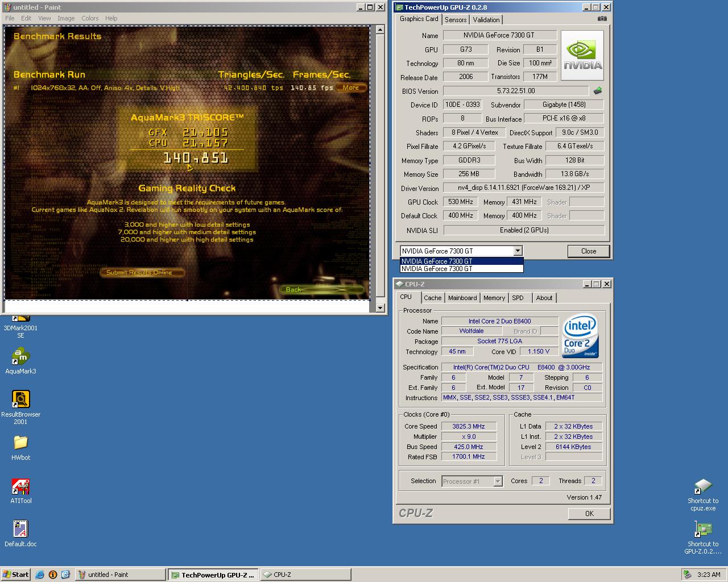
Task: Open the Paint Image menu
Action: coord(66,18)
